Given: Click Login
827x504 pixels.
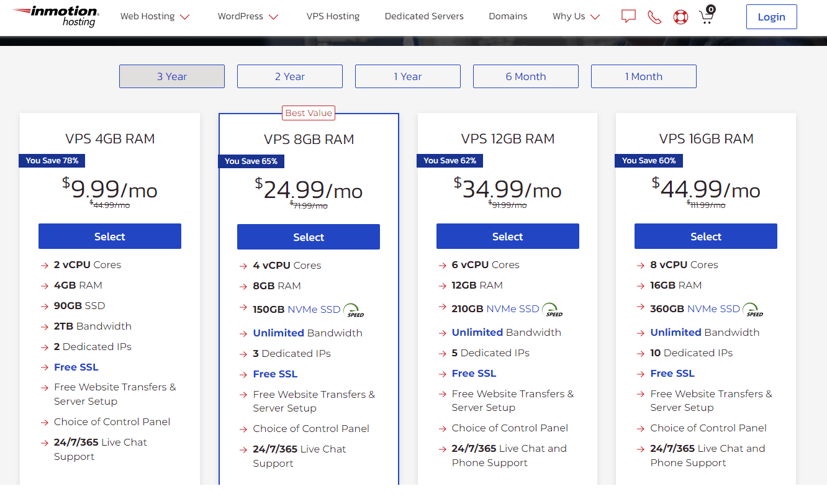Looking at the screenshot, I should point(771,17).
